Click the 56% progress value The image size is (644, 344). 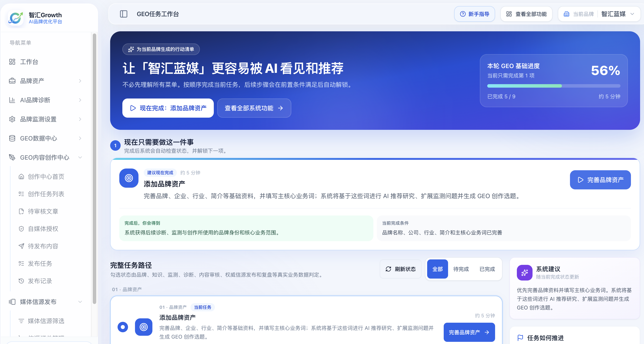click(605, 70)
